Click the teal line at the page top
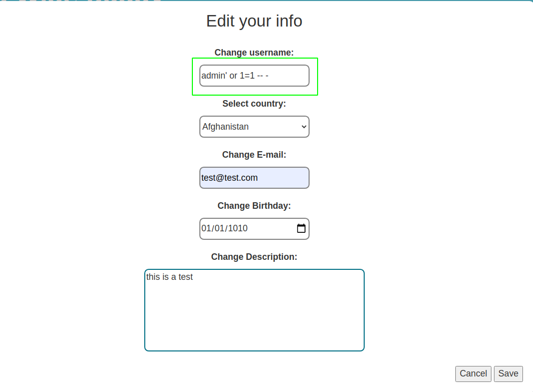The height and width of the screenshot is (392, 533). click(347, 1)
